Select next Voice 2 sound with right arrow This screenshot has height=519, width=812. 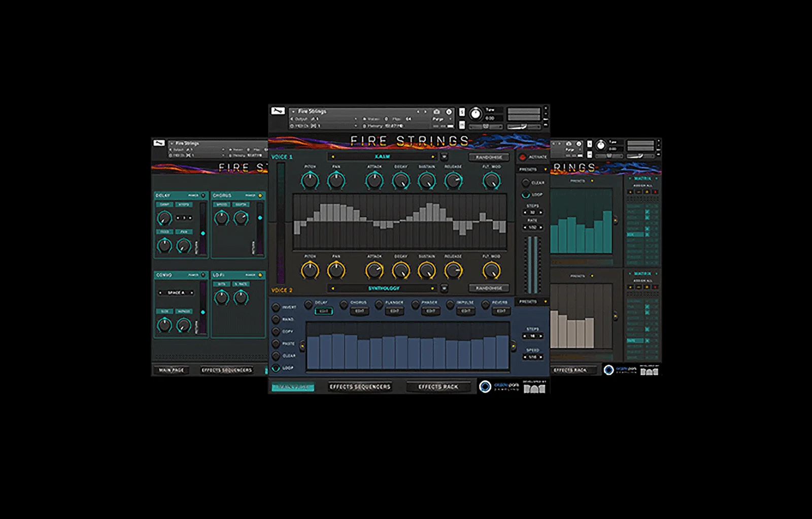coord(432,288)
